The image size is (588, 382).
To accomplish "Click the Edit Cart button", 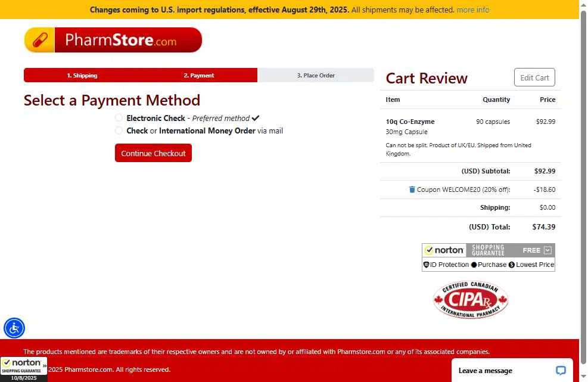I will [x=534, y=77].
